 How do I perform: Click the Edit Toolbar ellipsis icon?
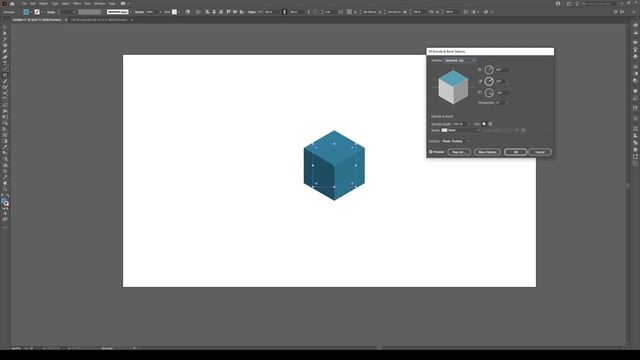[x=5, y=226]
